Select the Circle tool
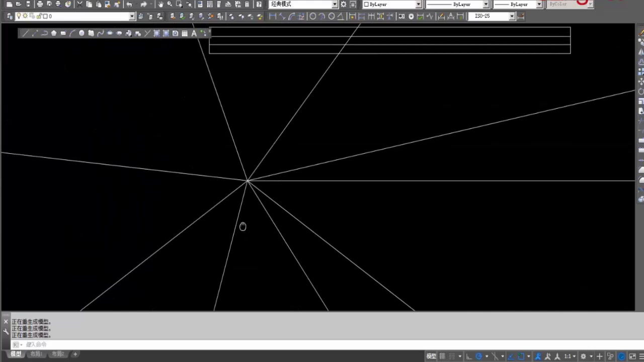The image size is (644, 362). tap(82, 33)
